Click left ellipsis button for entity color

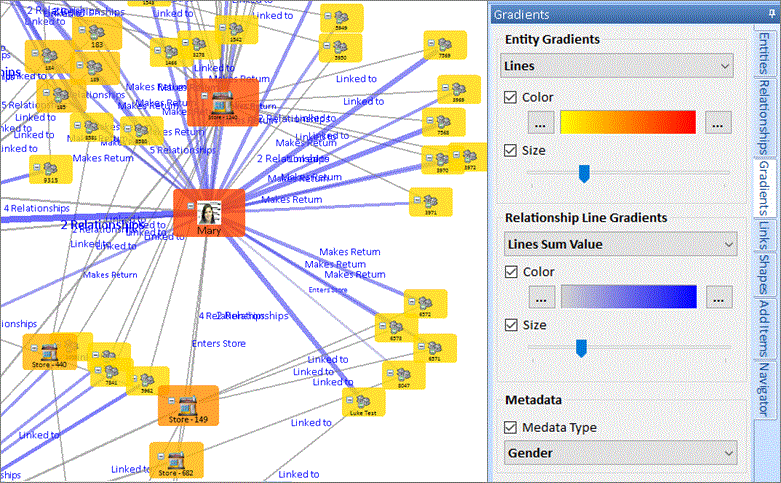tap(540, 123)
